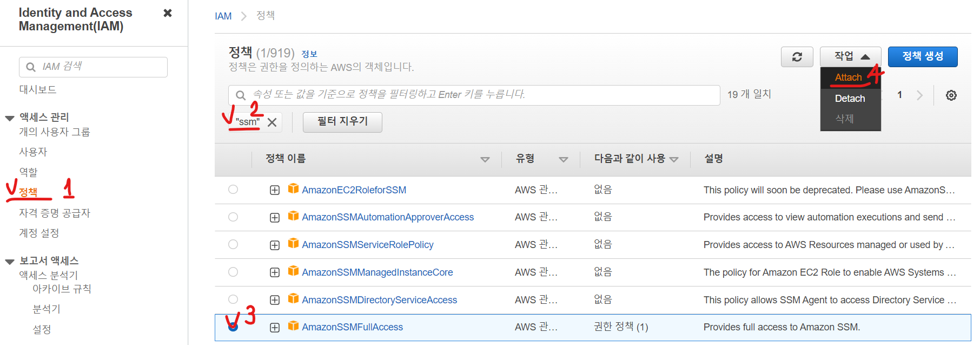Click the 설명 column header

(713, 159)
